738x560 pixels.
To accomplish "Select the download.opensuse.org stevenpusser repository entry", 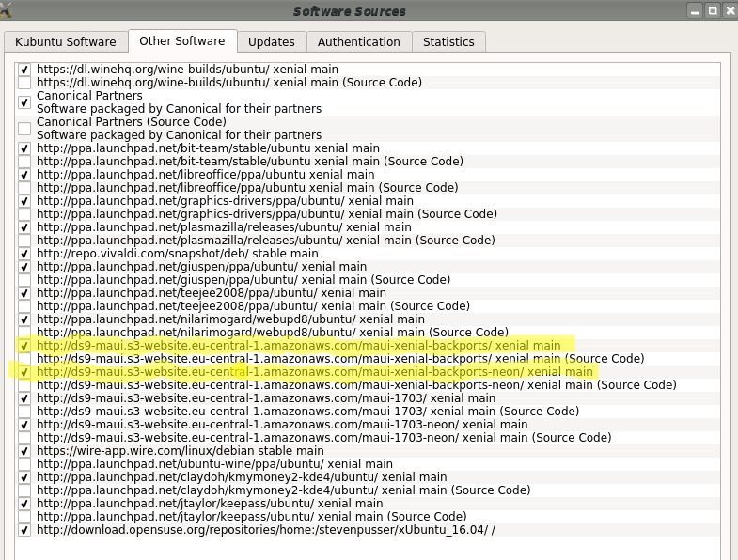I will pyautogui.click(x=265, y=530).
